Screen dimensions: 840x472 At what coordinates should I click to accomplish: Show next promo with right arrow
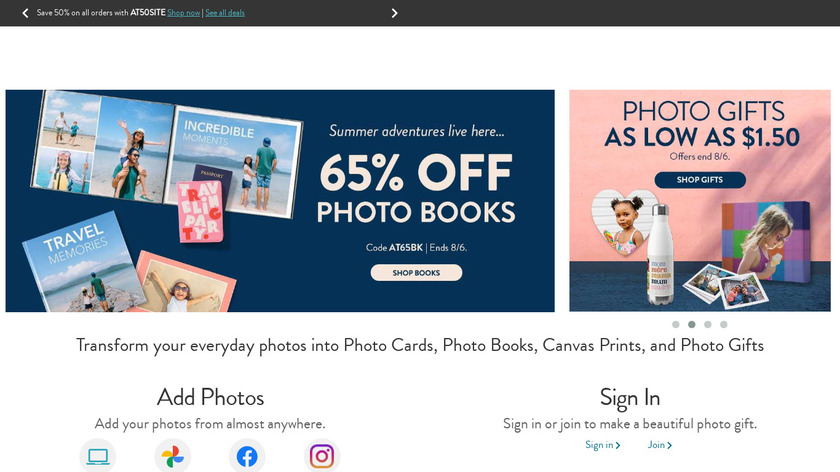[x=394, y=13]
